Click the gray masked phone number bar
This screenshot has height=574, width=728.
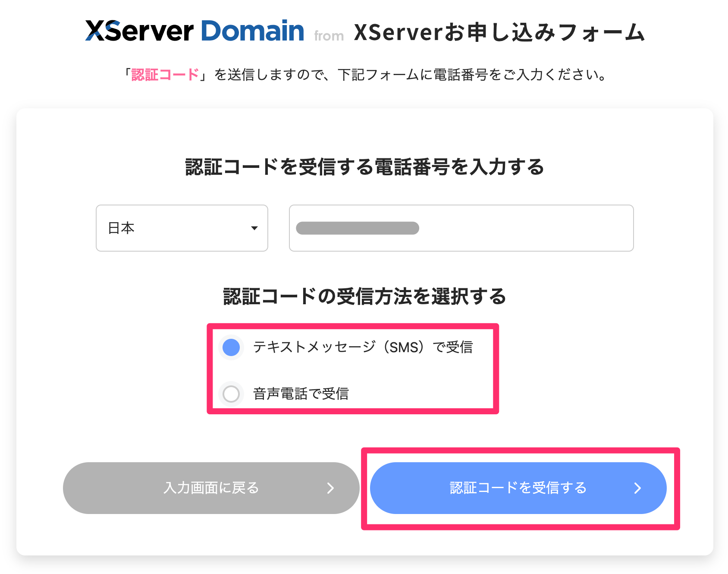click(x=357, y=228)
